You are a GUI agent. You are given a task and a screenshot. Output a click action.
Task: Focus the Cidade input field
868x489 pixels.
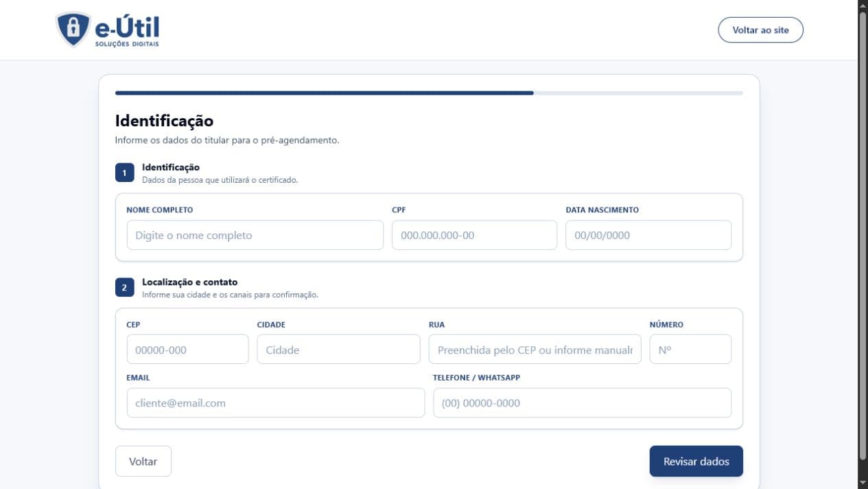click(x=338, y=350)
